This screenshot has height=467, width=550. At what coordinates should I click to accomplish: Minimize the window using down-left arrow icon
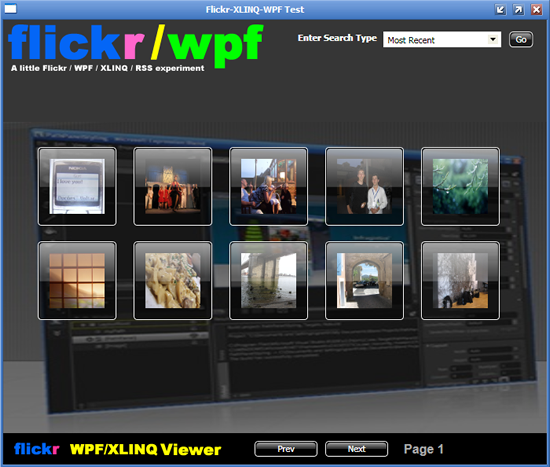tap(501, 9)
